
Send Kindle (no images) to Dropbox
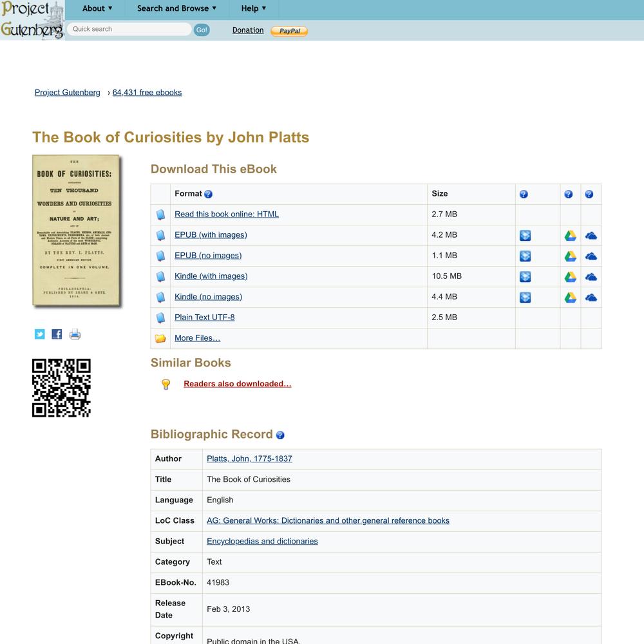click(526, 298)
